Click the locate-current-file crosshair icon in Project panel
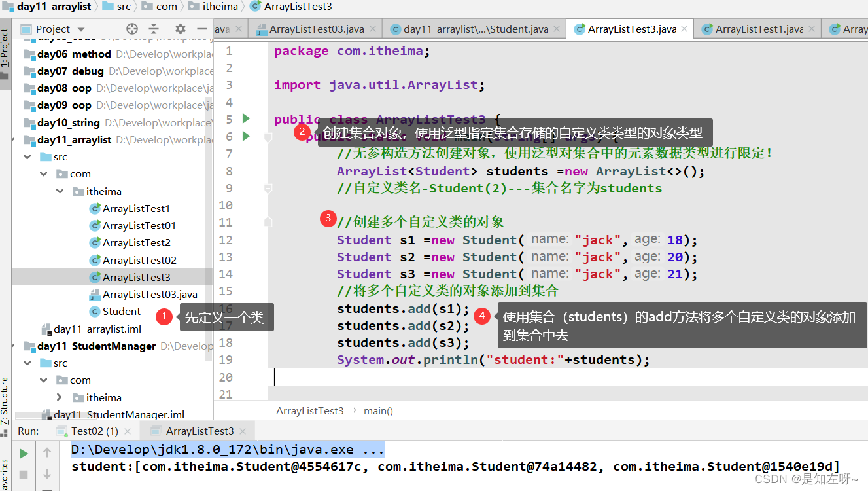868x491 pixels. [x=132, y=29]
